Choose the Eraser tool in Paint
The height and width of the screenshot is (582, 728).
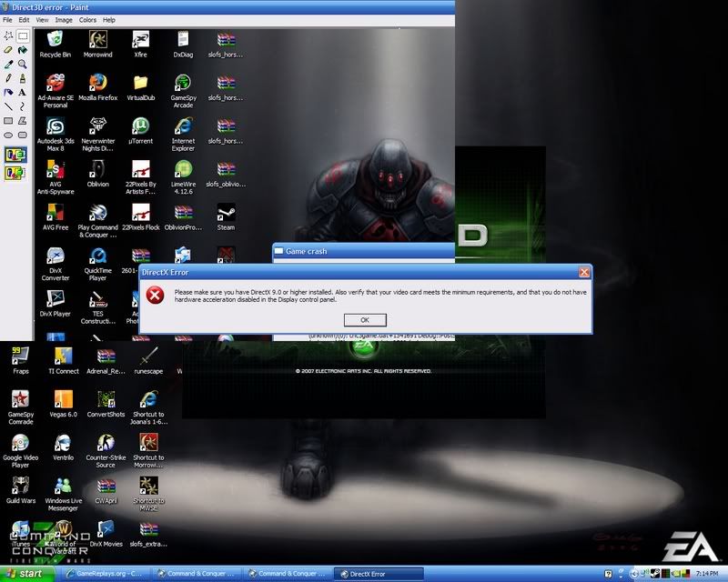click(x=8, y=50)
